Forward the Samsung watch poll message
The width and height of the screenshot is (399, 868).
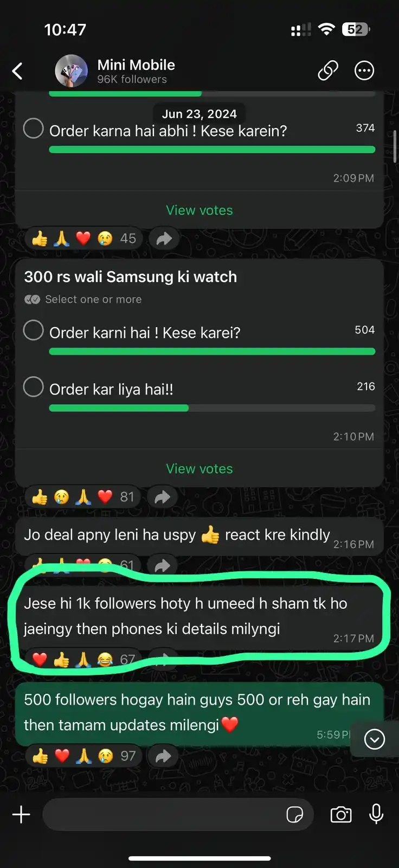pyautogui.click(x=163, y=497)
